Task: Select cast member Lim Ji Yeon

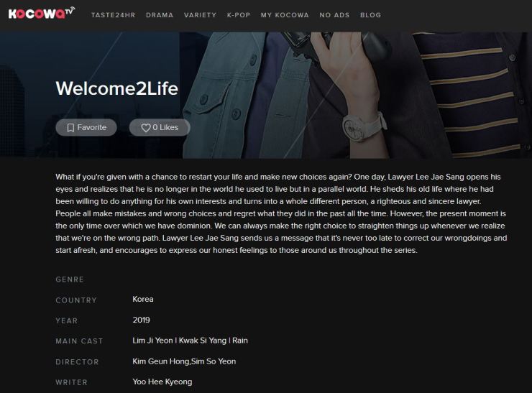Action: [x=152, y=341]
